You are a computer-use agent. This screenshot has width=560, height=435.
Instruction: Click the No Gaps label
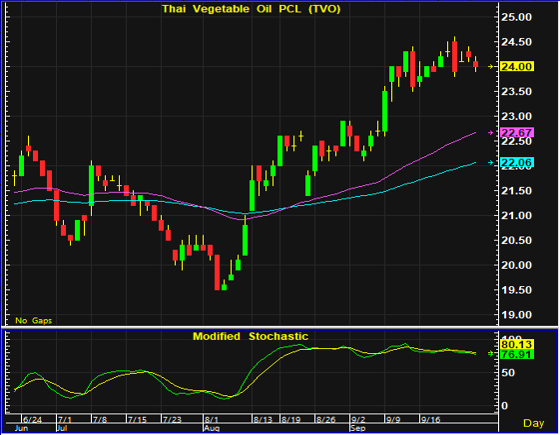point(34,321)
